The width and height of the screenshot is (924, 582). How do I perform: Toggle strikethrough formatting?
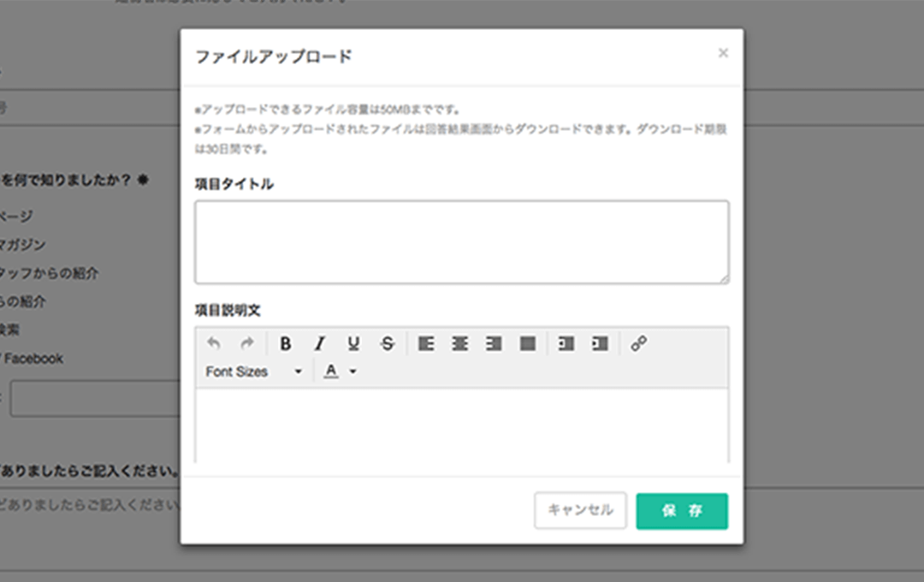coord(388,343)
